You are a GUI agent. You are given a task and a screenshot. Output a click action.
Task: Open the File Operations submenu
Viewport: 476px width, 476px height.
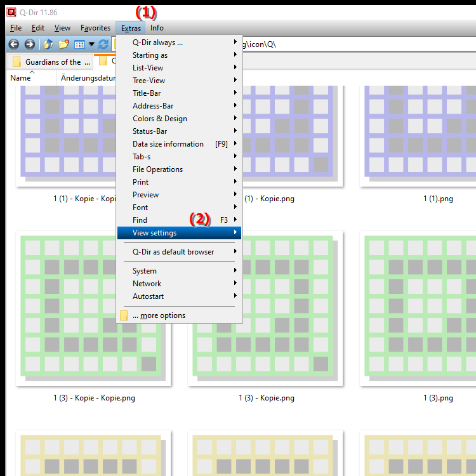179,169
